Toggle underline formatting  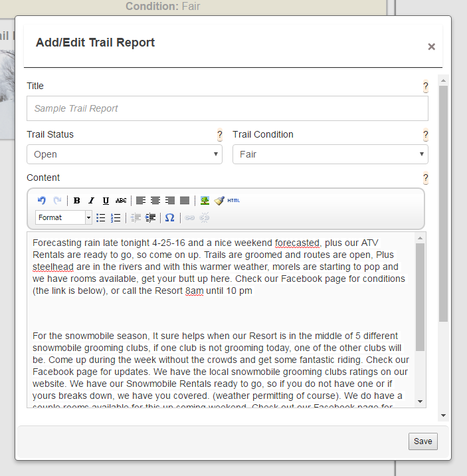coord(106,200)
